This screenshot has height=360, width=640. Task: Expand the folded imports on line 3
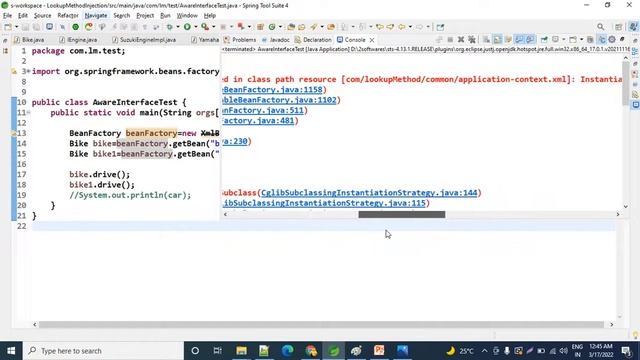[28, 71]
